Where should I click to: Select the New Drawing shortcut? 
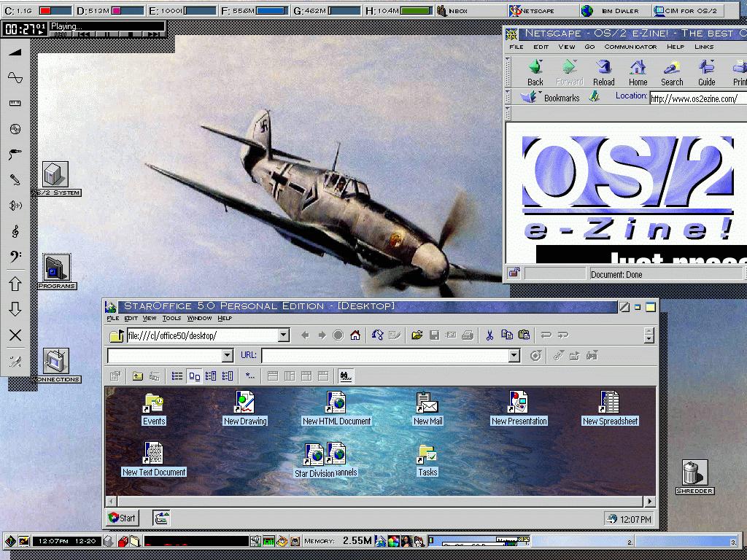coord(245,408)
